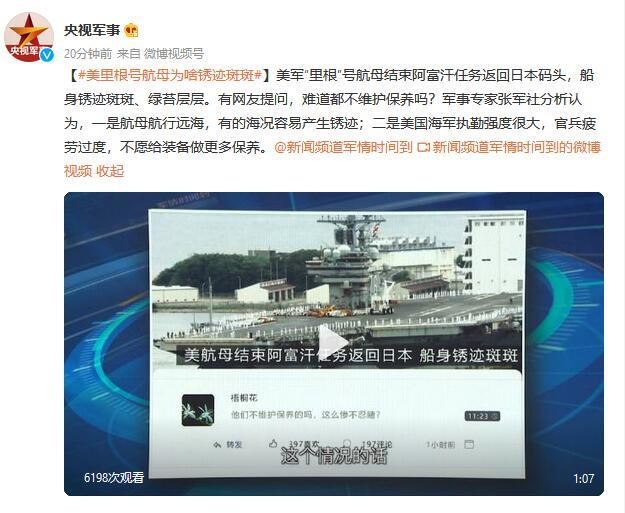Click the 6198次观看 view count
Viewport: 625px width, 513px height.
114,477
